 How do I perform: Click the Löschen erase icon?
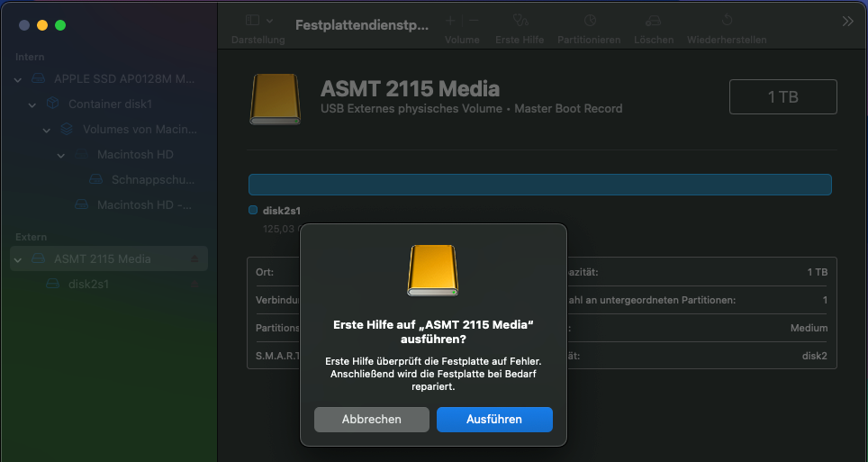pyautogui.click(x=654, y=20)
